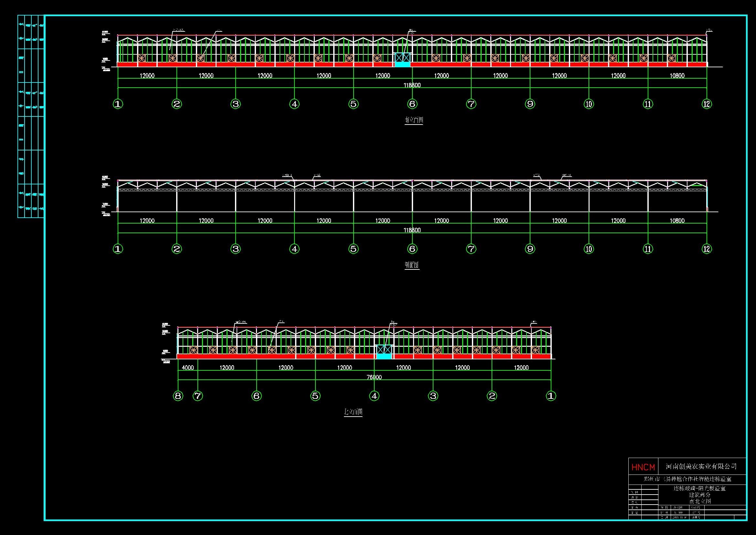The width and height of the screenshot is (756, 535).
Task: Click the 4000 dimension in the north elevation
Action: [188, 367]
